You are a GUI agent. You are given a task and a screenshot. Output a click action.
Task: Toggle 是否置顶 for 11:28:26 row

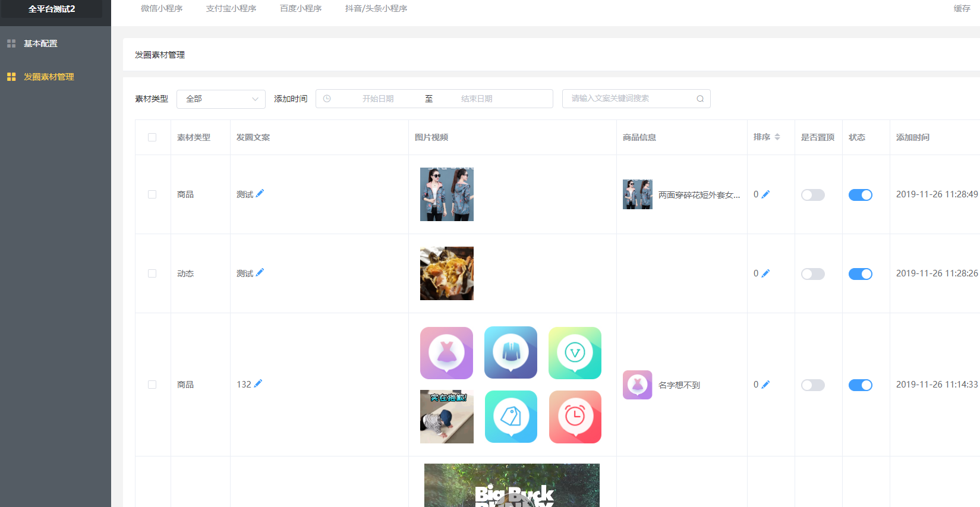(x=812, y=274)
